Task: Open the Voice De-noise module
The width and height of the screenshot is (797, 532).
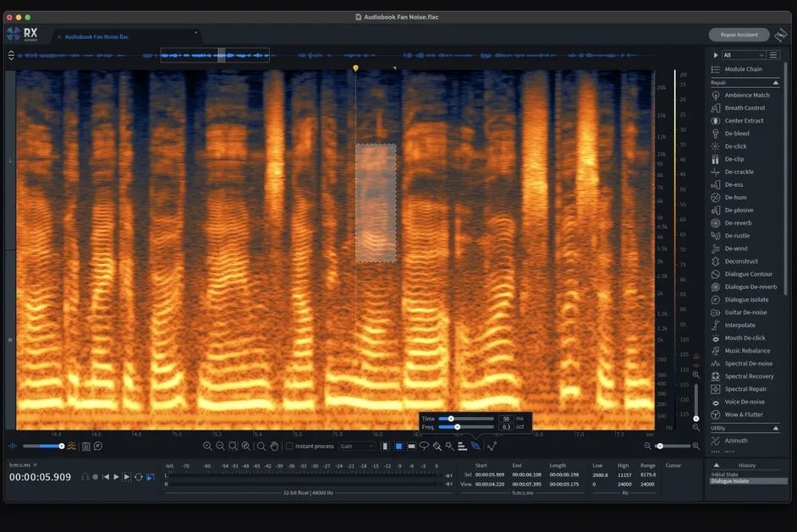Action: (745, 402)
